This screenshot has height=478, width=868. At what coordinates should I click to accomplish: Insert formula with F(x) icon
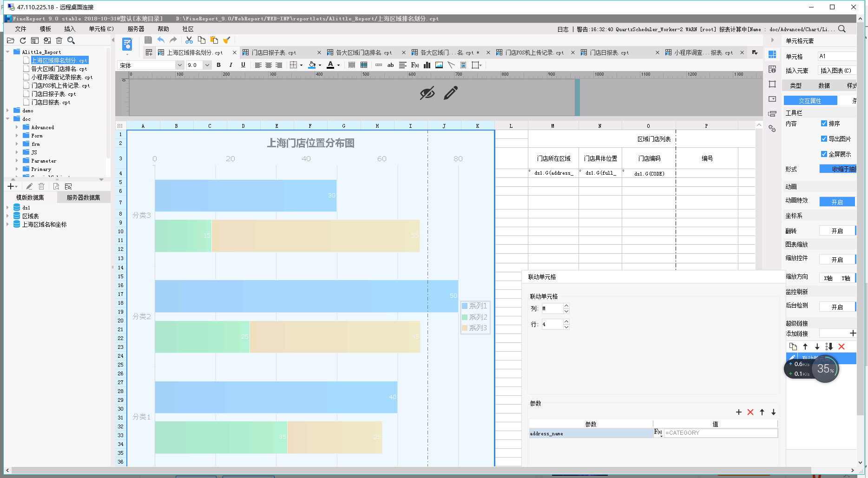click(x=415, y=65)
